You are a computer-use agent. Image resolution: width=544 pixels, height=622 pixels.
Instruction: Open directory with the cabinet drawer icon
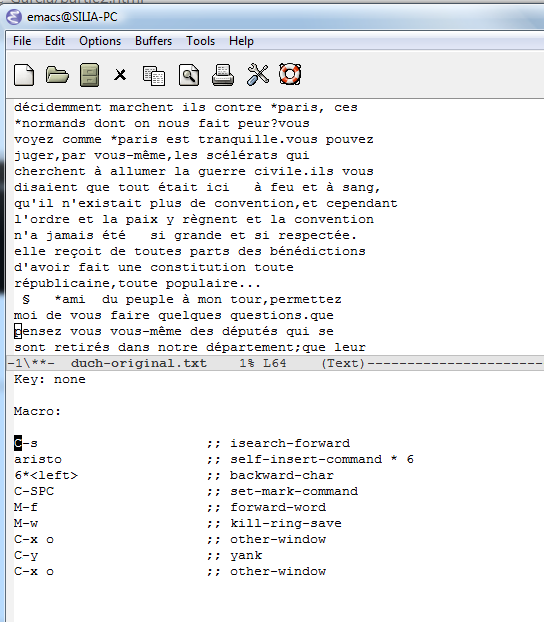click(89, 75)
